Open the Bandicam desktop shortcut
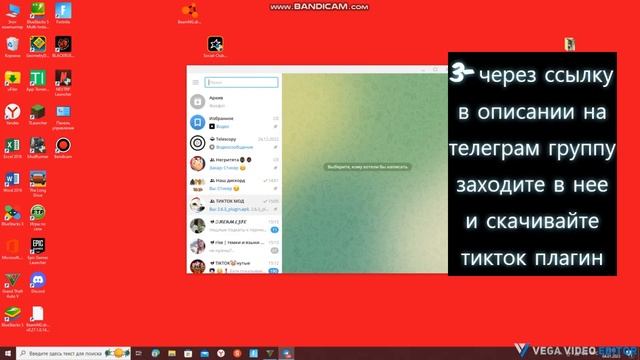This screenshot has height=360, width=640. [x=63, y=148]
